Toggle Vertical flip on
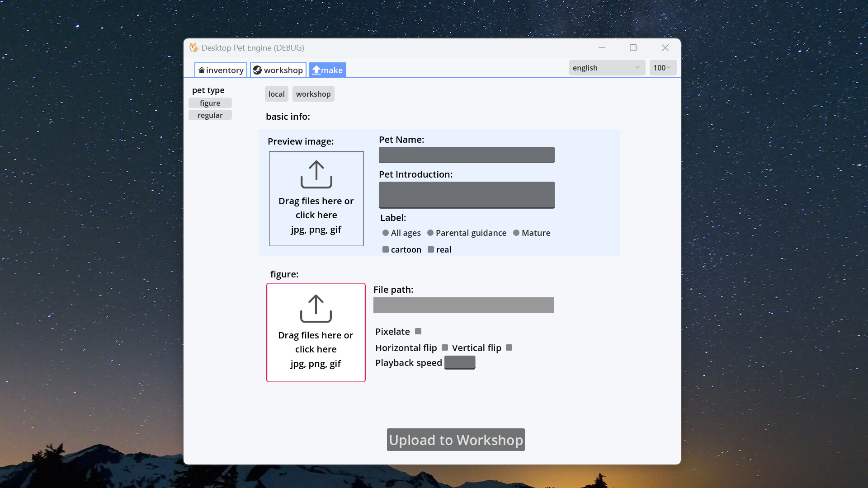This screenshot has height=488, width=868. pyautogui.click(x=509, y=347)
